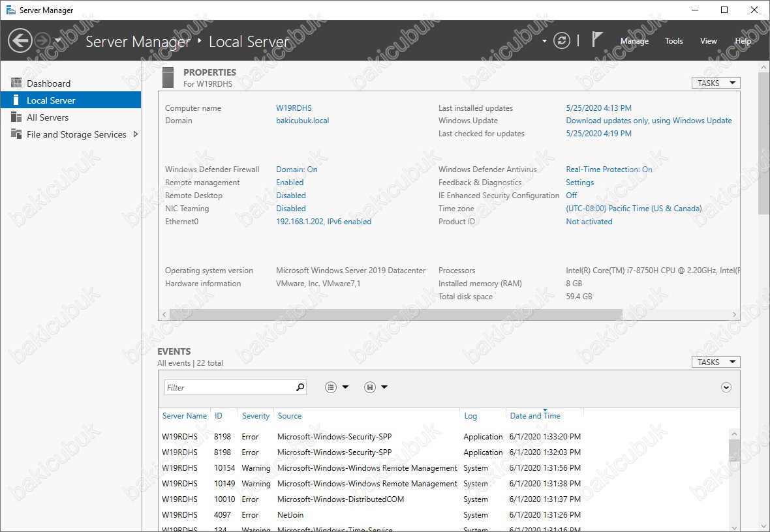
Task: Click the back navigation arrow button
Action: click(20, 40)
